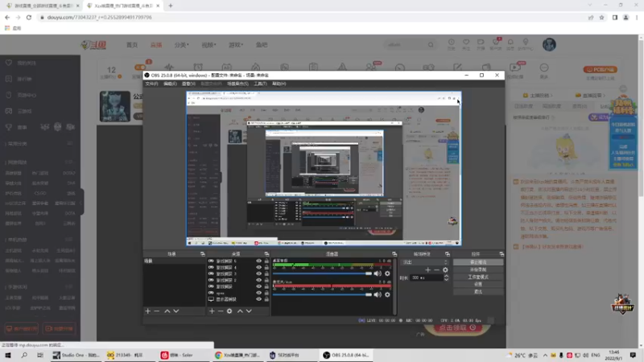This screenshot has width=644, height=362.
Task: Add a new scene with the plus icon
Action: (x=148, y=311)
